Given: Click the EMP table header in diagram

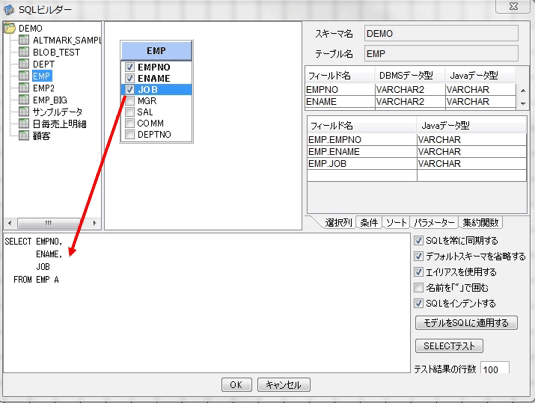Looking at the screenshot, I should 156,51.
